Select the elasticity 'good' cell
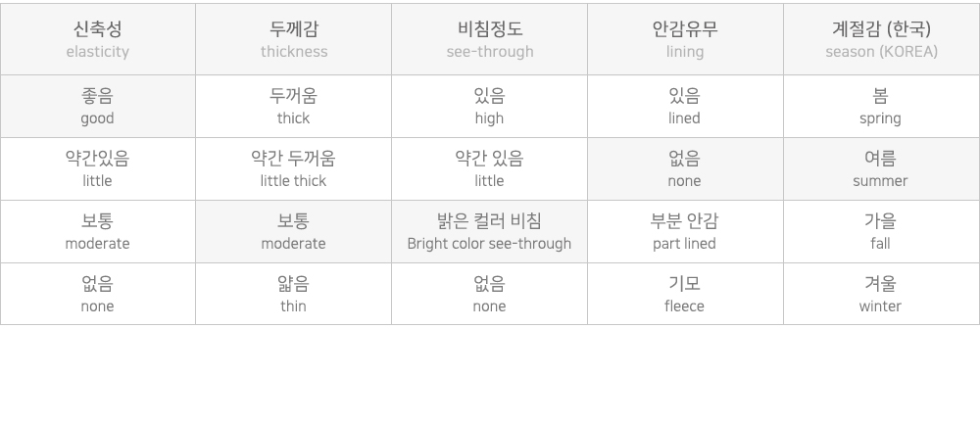 pos(98,107)
